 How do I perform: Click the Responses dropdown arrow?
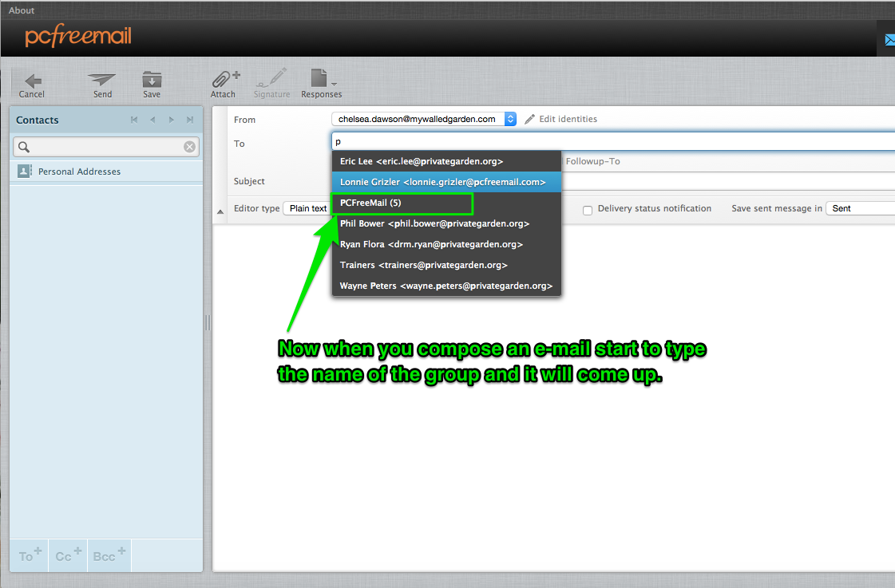tap(335, 84)
